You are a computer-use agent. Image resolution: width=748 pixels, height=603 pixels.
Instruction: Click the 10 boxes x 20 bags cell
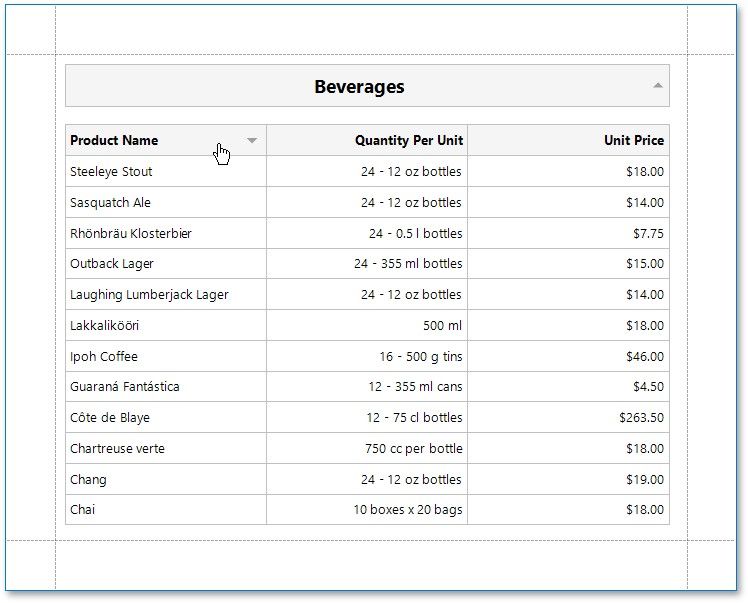click(x=407, y=510)
